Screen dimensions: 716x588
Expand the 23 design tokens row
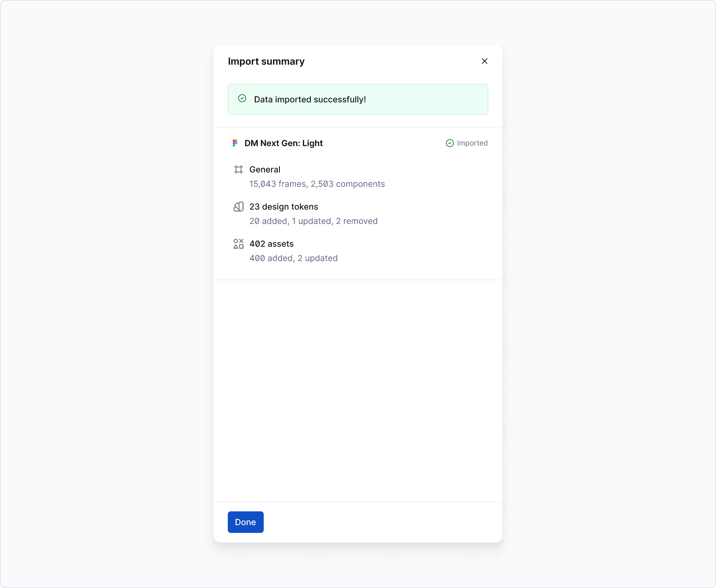283,207
